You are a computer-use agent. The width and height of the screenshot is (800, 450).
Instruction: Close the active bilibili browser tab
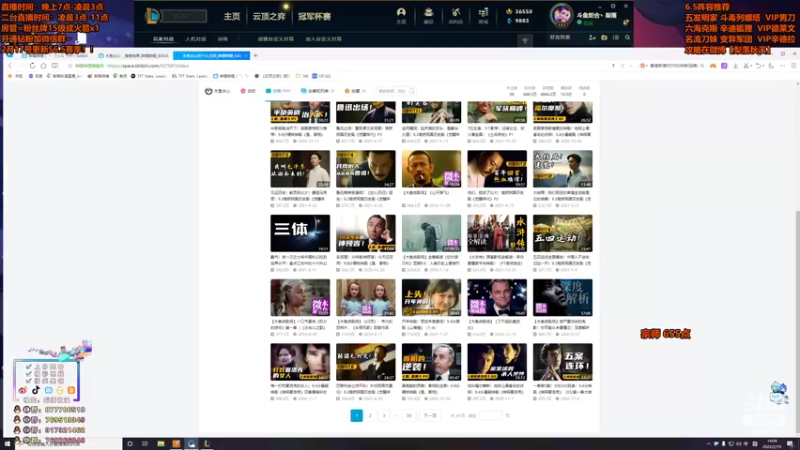[246, 56]
